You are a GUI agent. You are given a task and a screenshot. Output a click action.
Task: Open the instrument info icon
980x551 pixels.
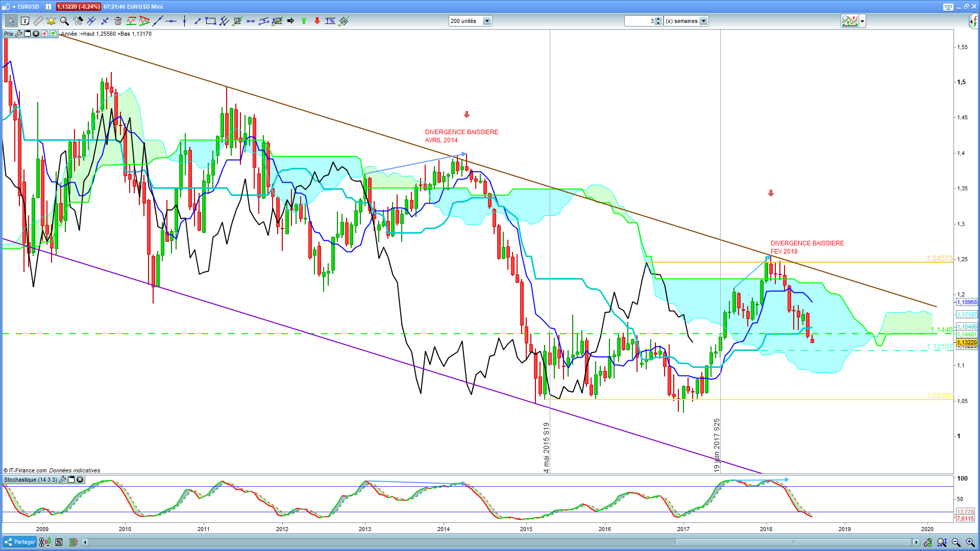click(x=48, y=7)
